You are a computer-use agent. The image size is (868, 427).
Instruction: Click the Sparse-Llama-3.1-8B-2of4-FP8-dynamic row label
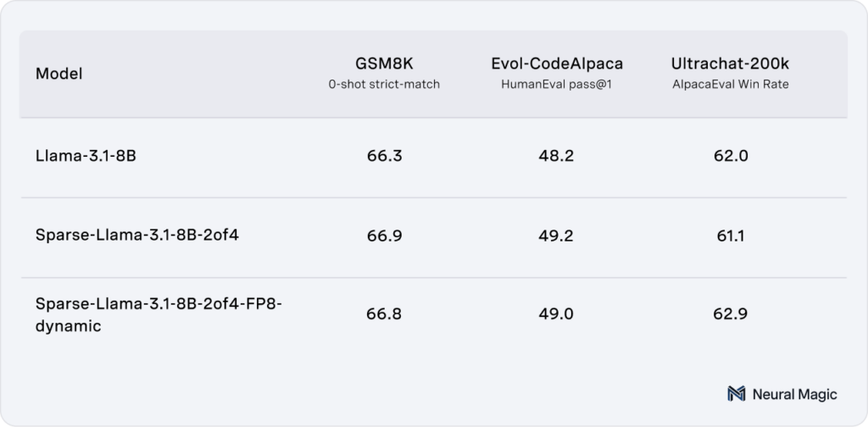158,314
